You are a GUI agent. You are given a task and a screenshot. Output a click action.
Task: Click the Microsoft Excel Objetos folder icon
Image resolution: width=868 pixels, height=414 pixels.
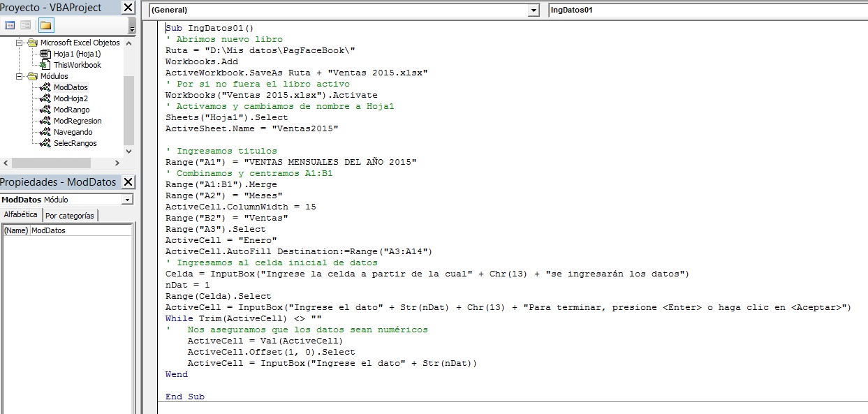coord(32,43)
